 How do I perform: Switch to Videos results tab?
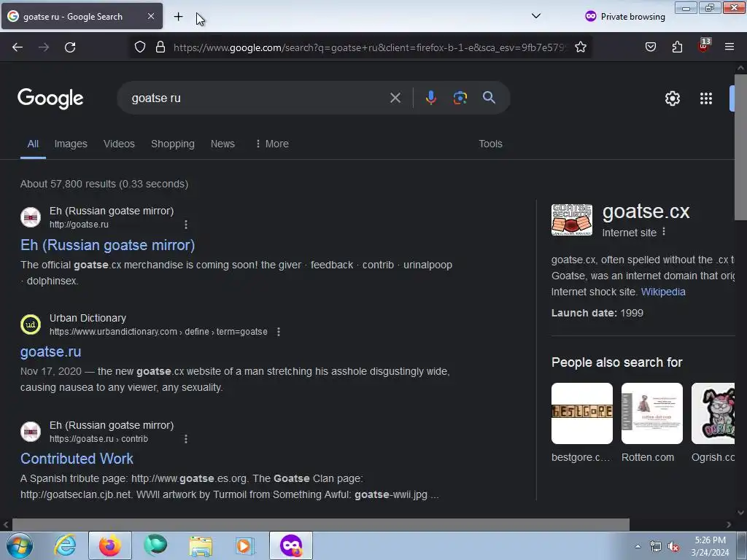[x=119, y=144]
